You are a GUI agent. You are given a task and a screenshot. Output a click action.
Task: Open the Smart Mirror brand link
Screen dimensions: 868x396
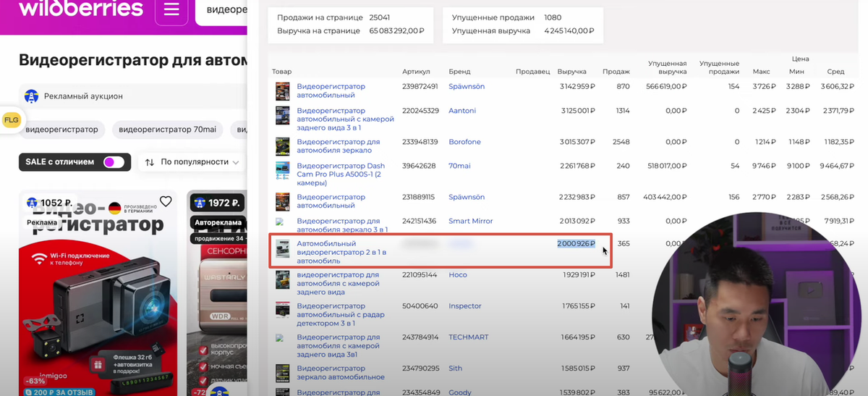click(x=470, y=221)
